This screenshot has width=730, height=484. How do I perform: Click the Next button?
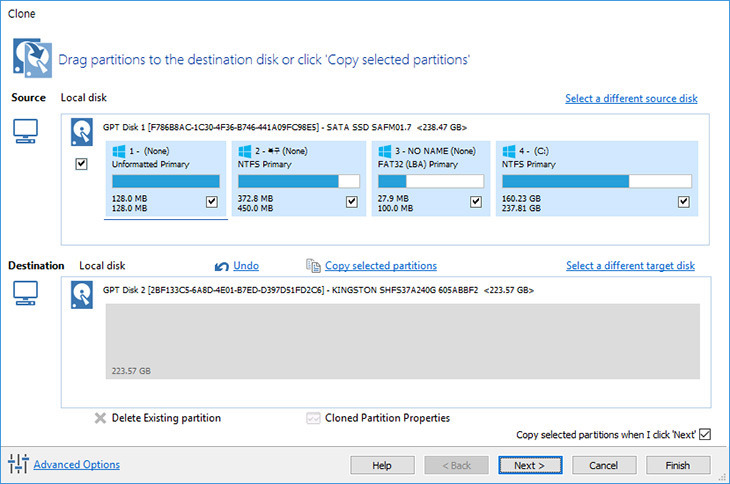tap(530, 465)
